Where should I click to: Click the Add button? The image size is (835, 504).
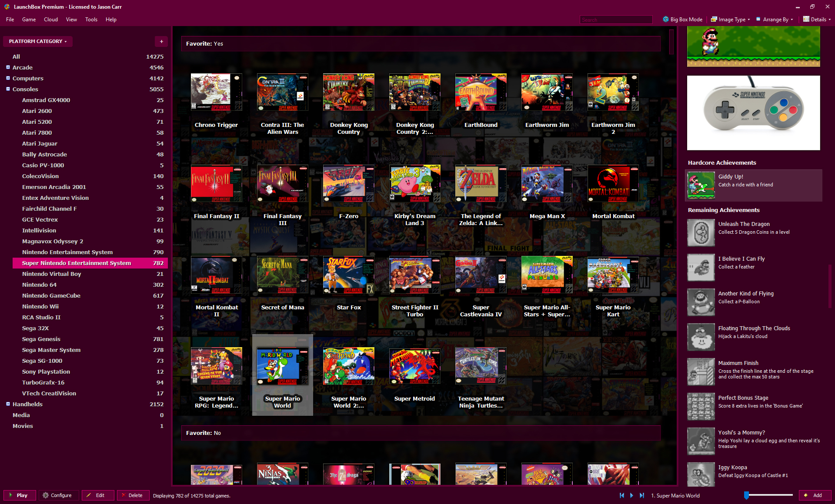tap(815, 495)
